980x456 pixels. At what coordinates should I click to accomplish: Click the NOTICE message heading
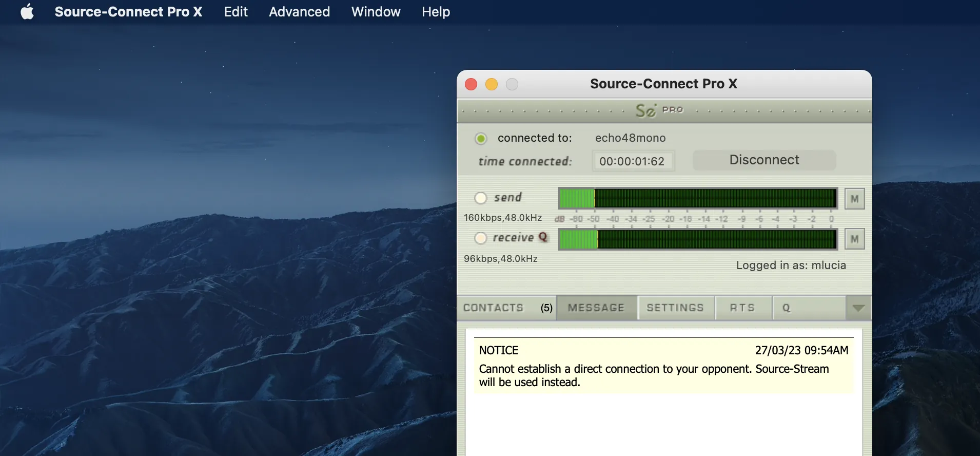pos(499,350)
